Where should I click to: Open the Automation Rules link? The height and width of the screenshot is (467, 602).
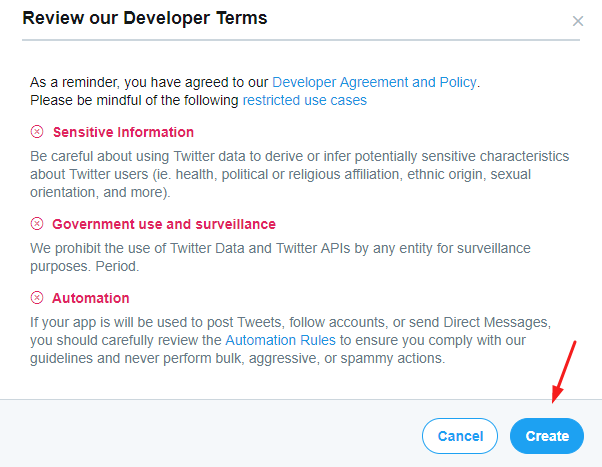click(281, 341)
